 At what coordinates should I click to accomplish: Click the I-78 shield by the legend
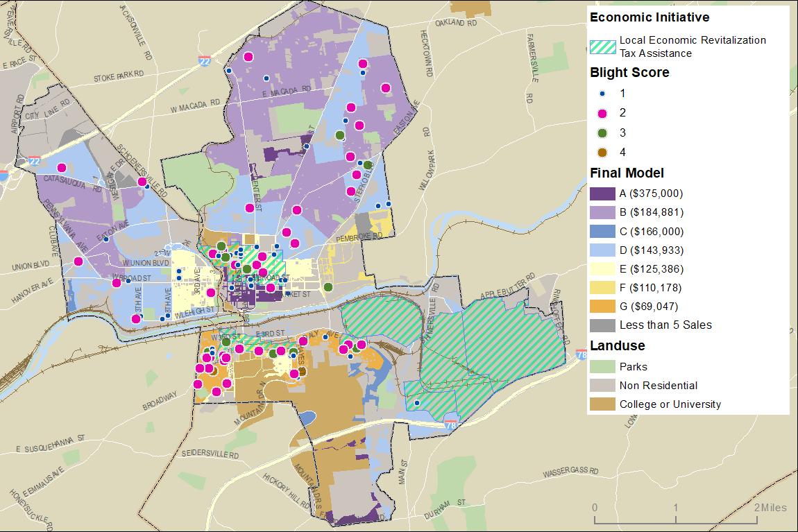pos(581,354)
